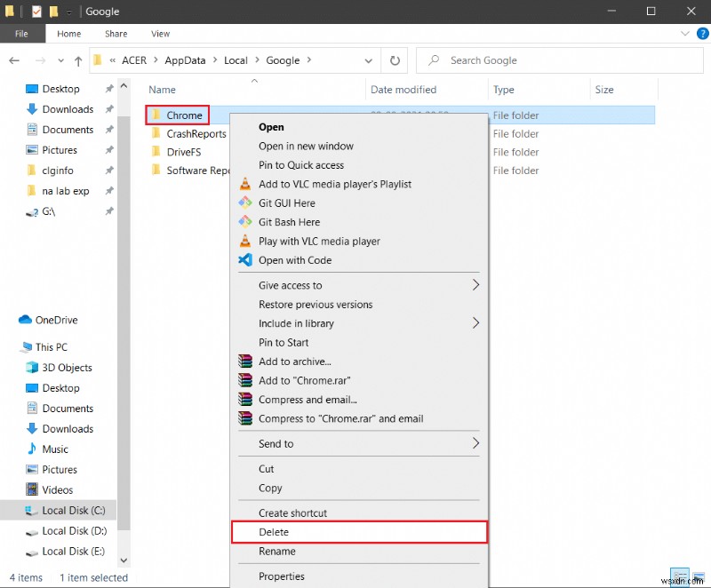Screen dimensions: 711x588
Task: Click the back navigation arrow
Action: (x=14, y=60)
